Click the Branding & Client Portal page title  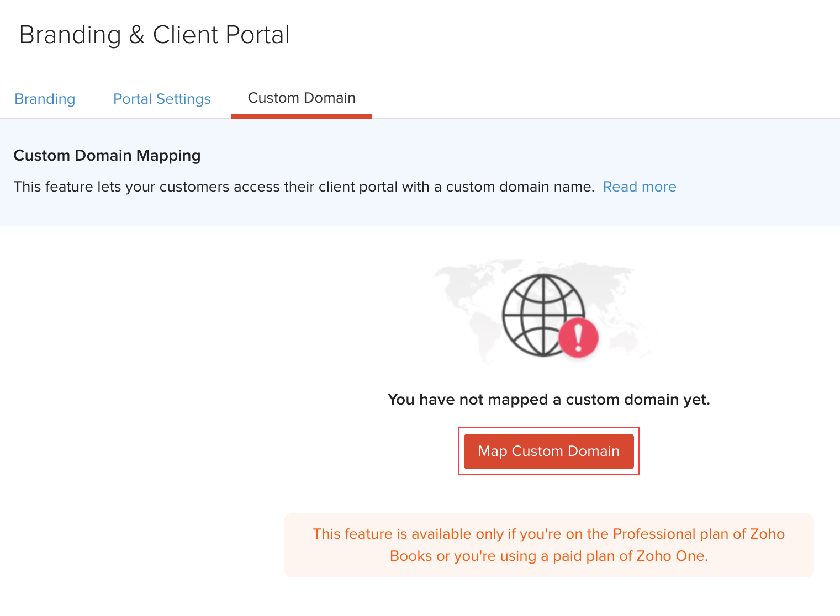(154, 35)
